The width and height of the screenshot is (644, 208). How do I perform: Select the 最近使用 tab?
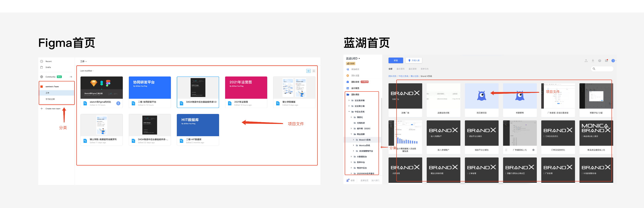click(400, 69)
